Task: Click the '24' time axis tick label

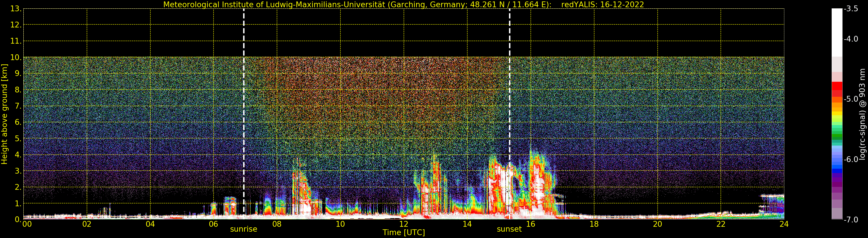Action: tap(784, 224)
